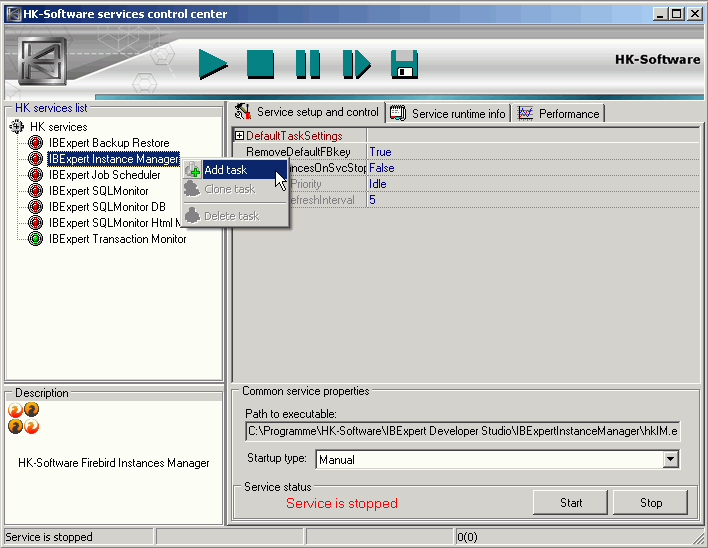Click red status icon of IBExpert Instance Manager
The image size is (708, 548).
point(35,158)
